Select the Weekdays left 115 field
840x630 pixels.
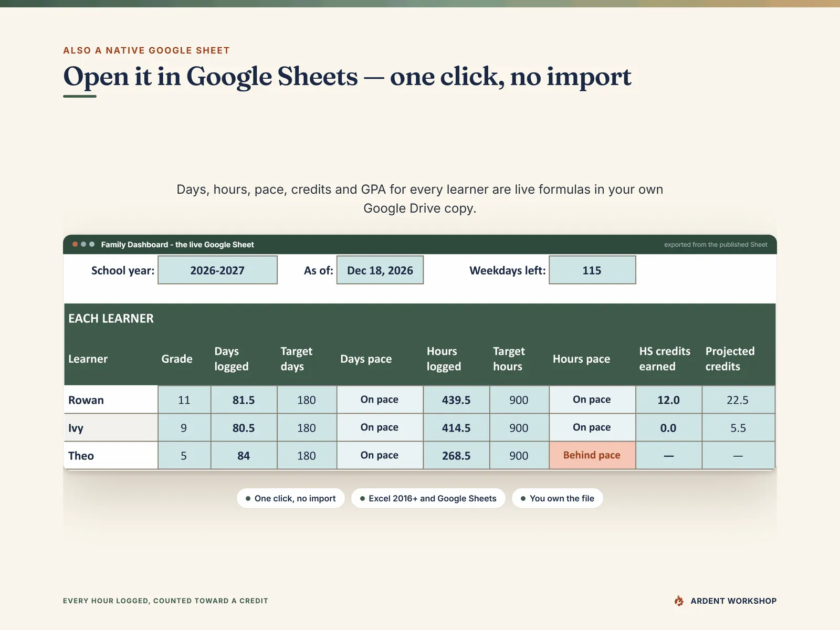[x=592, y=270]
